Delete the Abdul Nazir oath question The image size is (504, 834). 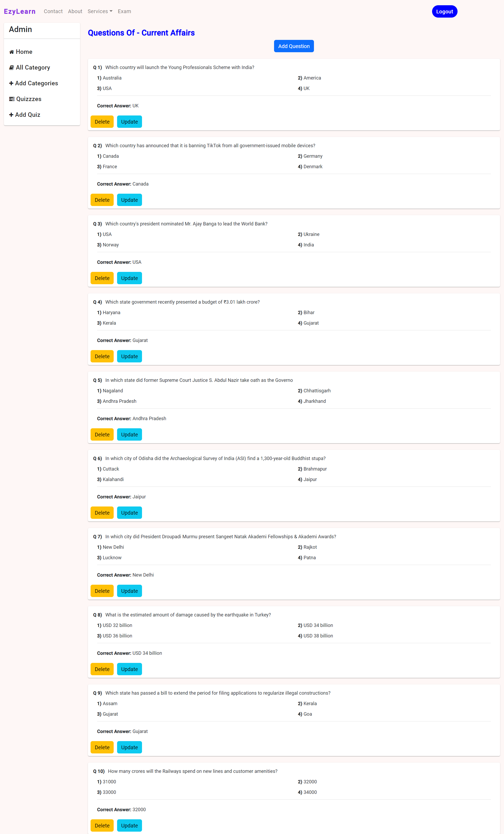(102, 434)
